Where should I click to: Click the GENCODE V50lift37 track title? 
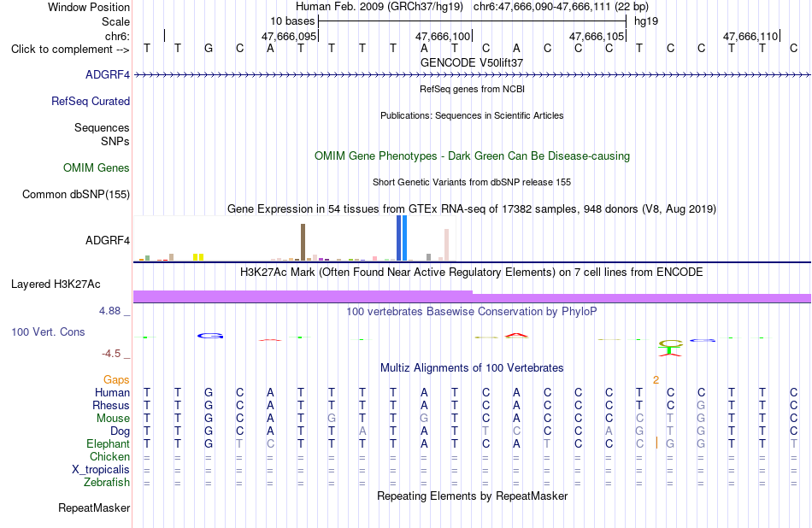coord(472,62)
